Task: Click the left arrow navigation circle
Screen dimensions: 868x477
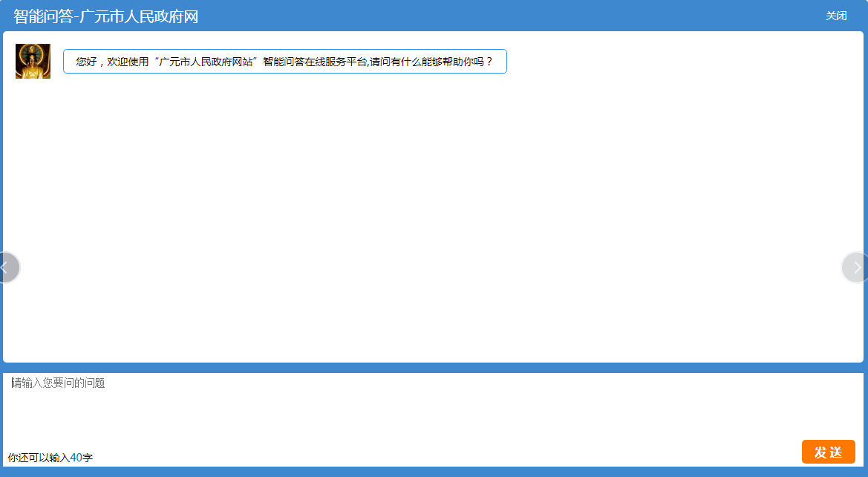Action: click(x=7, y=267)
